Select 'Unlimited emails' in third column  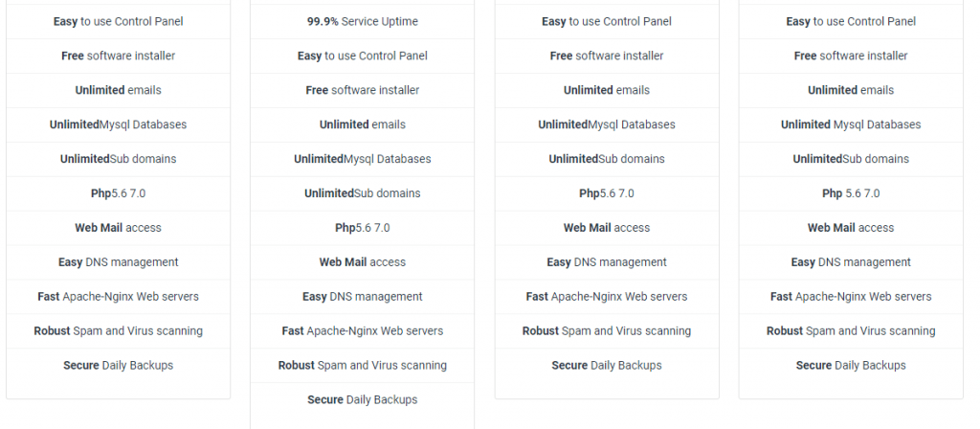click(x=606, y=90)
